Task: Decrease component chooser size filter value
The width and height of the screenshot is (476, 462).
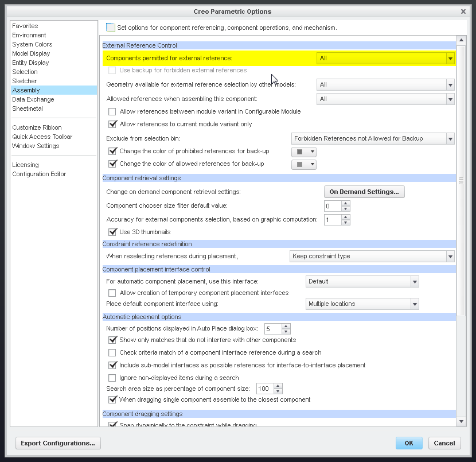Action: pos(345,209)
